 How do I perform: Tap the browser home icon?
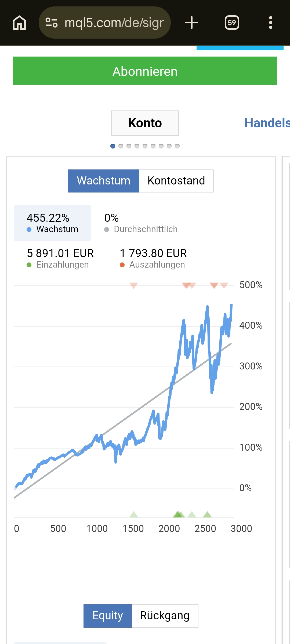tap(19, 23)
